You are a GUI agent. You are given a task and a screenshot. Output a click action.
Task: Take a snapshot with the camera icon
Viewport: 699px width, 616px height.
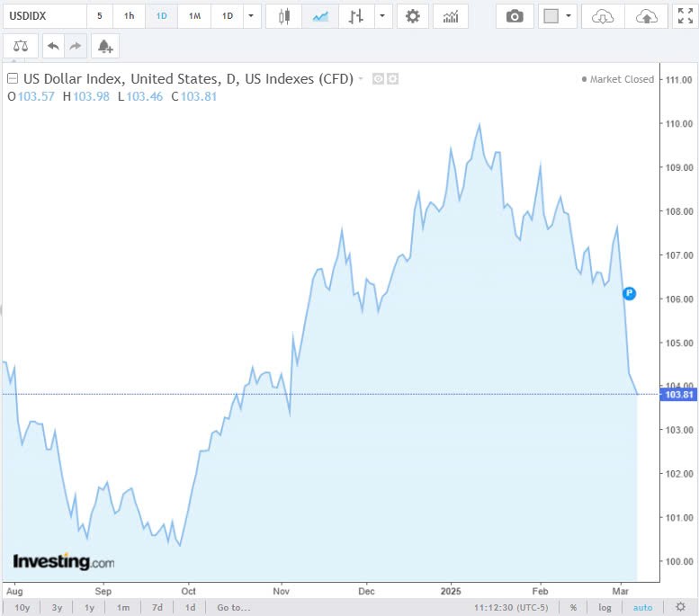(515, 16)
